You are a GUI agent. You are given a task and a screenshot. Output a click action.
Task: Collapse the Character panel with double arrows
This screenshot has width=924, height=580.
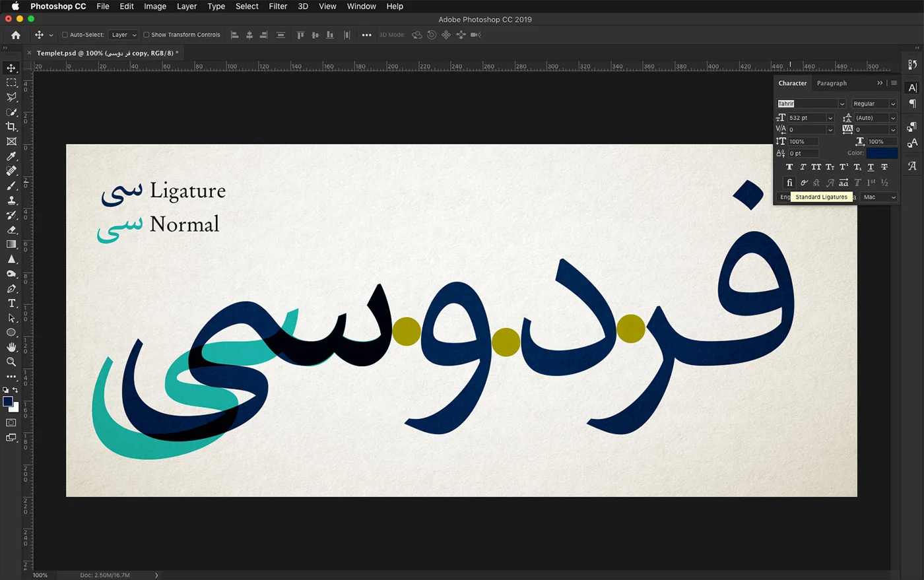click(880, 83)
